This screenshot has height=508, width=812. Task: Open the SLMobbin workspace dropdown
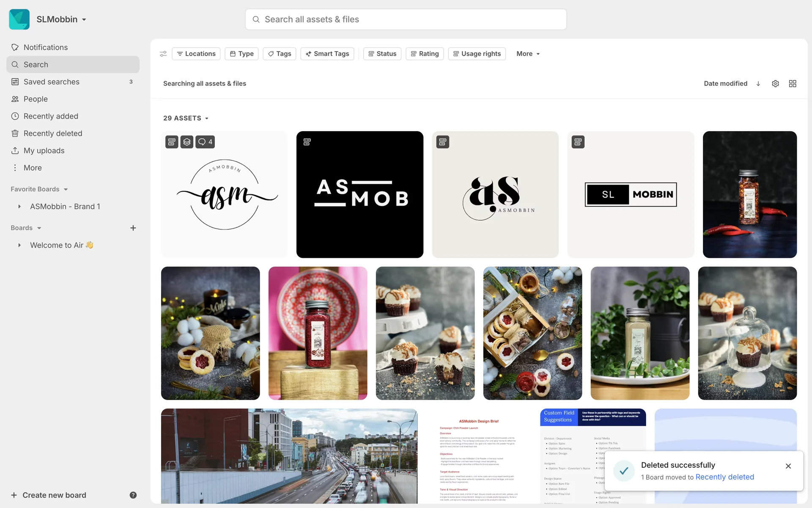click(x=61, y=19)
